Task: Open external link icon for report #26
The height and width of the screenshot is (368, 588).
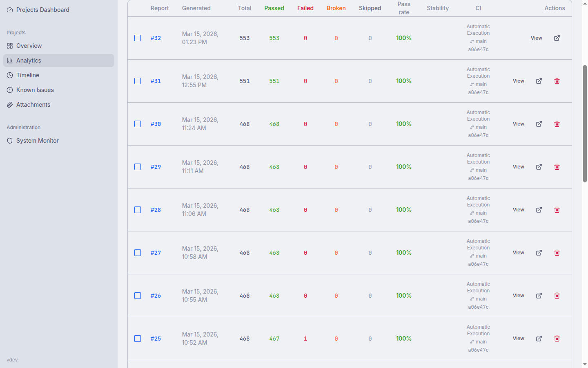Action: pyautogui.click(x=539, y=296)
